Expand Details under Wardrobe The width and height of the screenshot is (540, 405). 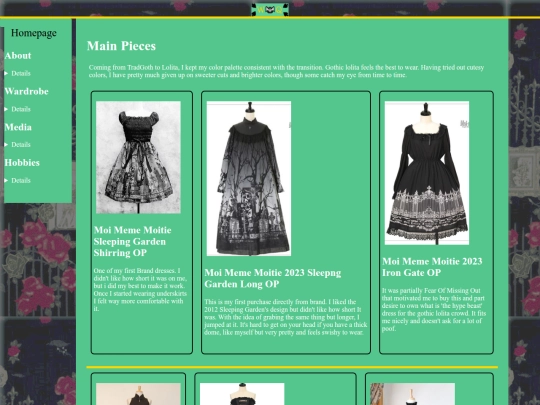click(x=18, y=109)
